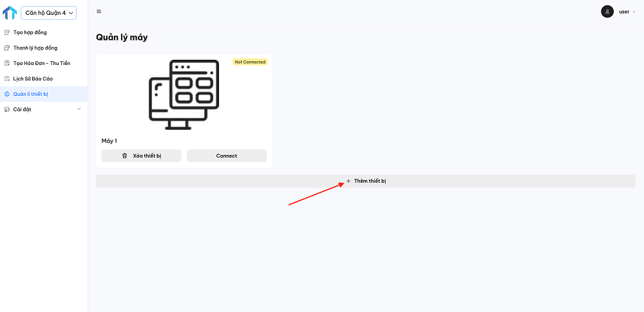Image resolution: width=644 pixels, height=312 pixels.
Task: Open the Căn hộ Quận 4 dropdown
Action: point(48,13)
